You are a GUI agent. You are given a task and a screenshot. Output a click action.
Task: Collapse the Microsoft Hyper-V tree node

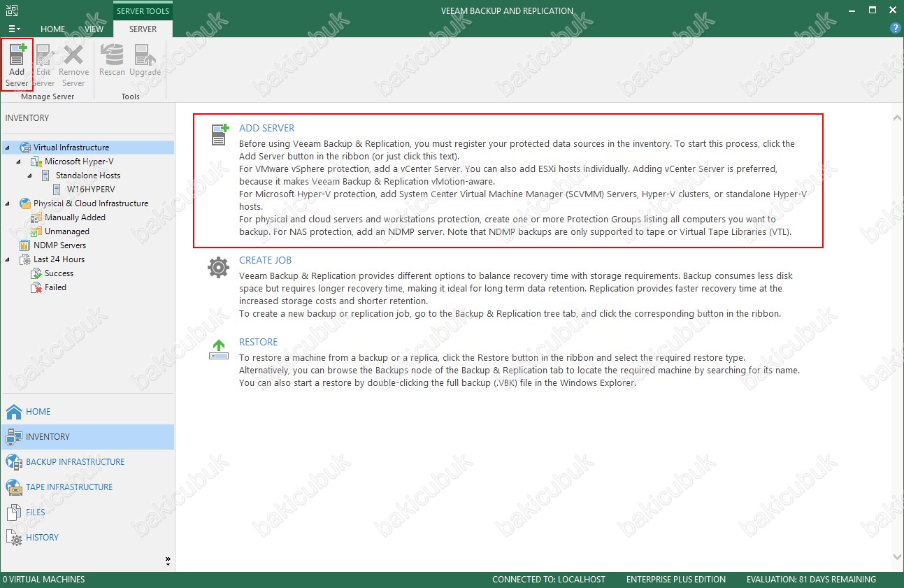click(x=18, y=162)
